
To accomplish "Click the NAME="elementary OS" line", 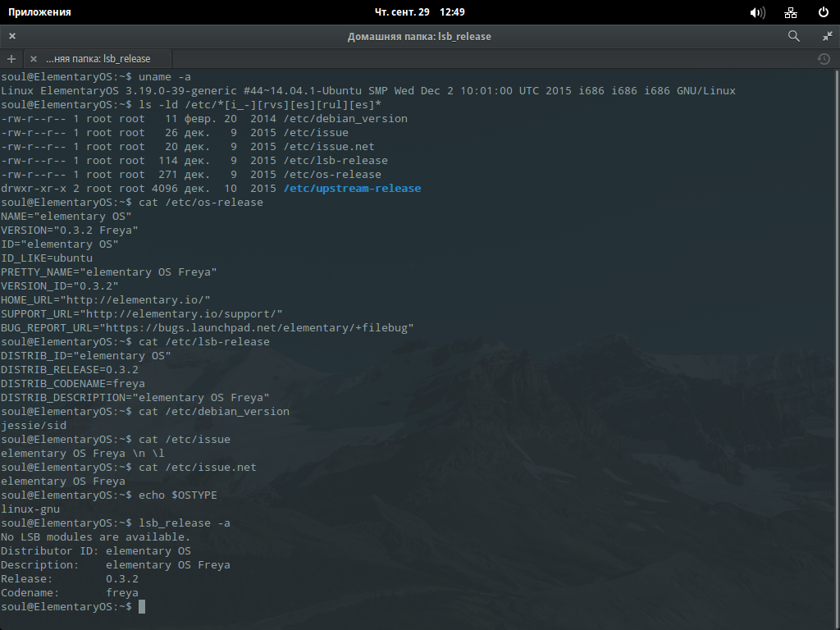I will click(66, 217).
